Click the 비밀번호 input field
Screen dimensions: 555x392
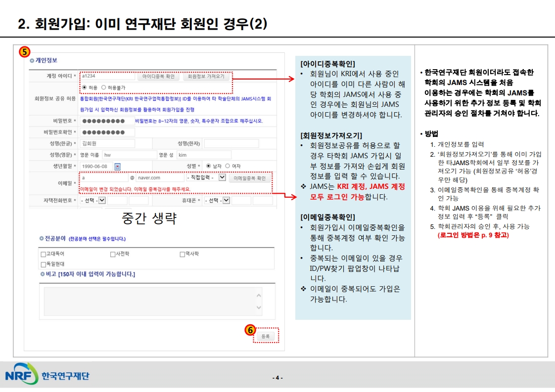click(x=107, y=121)
